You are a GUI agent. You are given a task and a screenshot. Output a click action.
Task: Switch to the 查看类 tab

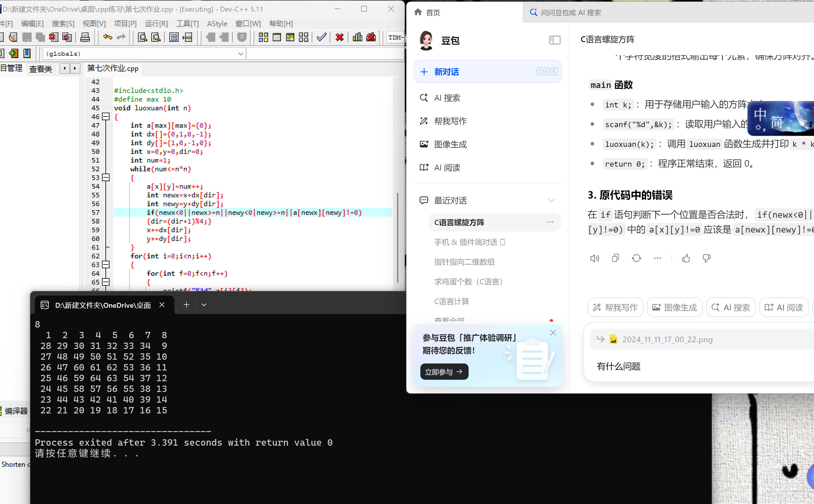[x=41, y=69]
